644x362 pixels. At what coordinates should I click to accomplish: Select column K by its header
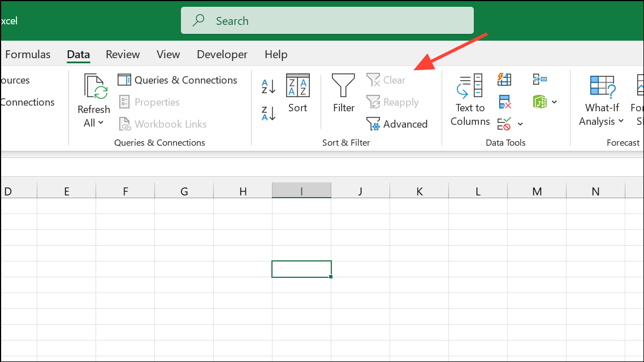pos(419,191)
